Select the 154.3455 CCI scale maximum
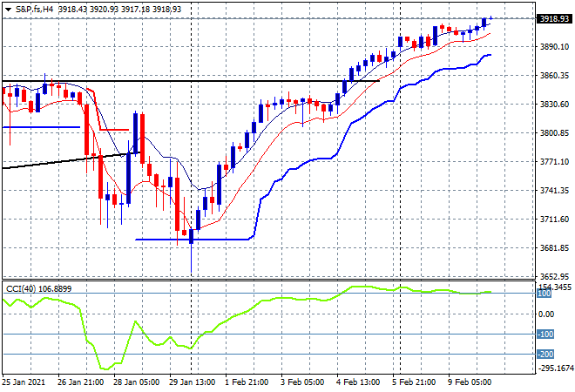Screen dimensions: 575x392 (555, 287)
